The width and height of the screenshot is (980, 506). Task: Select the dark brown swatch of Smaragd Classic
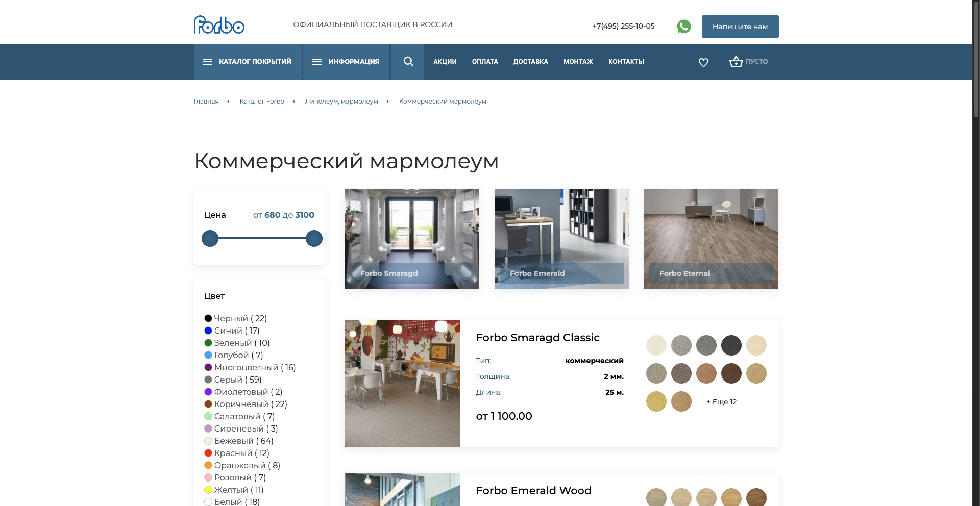pyautogui.click(x=731, y=373)
